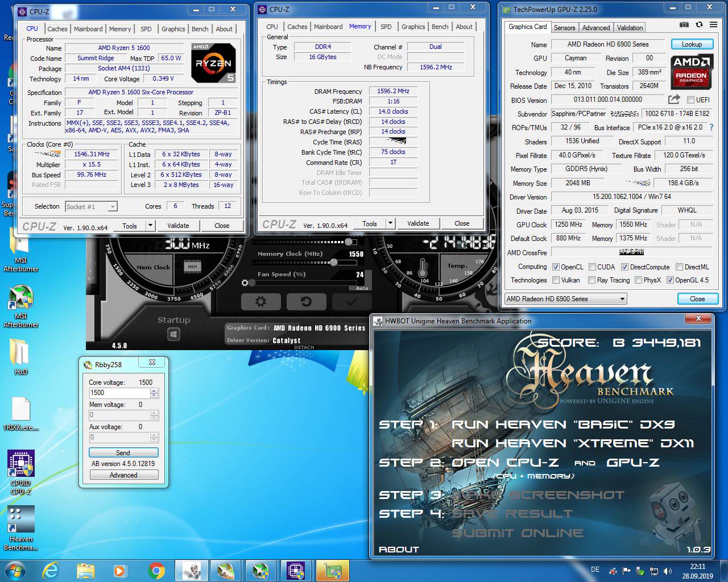The height and width of the screenshot is (582, 728).
Task: Switch to Mainboard tab in left CPU-Z window
Action: (x=88, y=29)
